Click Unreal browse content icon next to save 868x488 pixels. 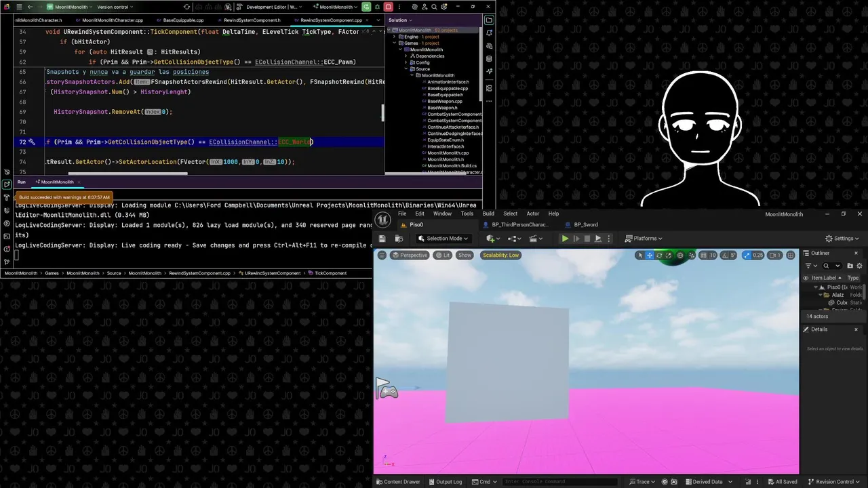(399, 239)
